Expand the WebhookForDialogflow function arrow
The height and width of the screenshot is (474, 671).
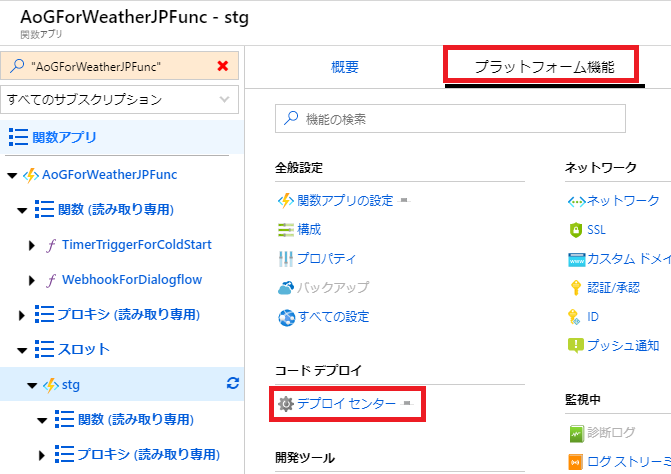[32, 280]
